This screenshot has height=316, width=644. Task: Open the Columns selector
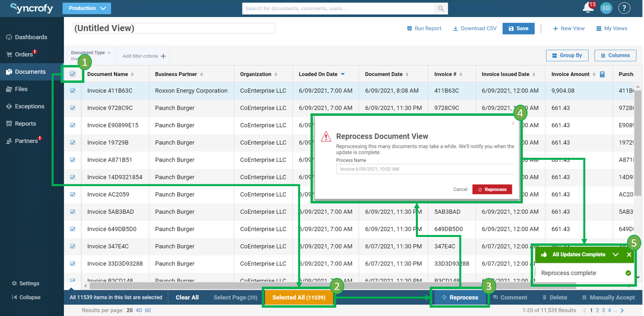point(615,56)
